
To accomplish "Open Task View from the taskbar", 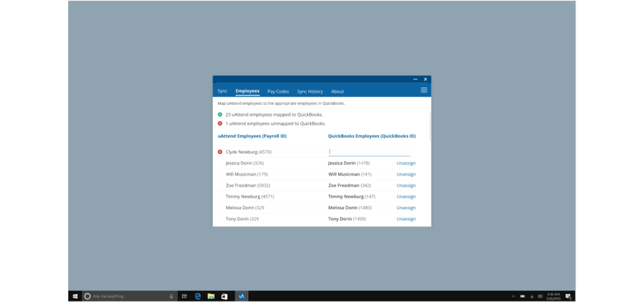I will 184,296.
